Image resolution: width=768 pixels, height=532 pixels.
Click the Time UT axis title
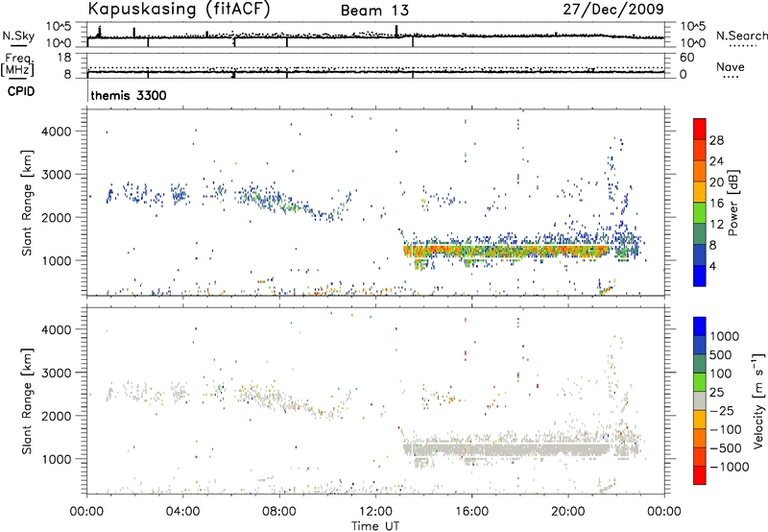click(375, 525)
